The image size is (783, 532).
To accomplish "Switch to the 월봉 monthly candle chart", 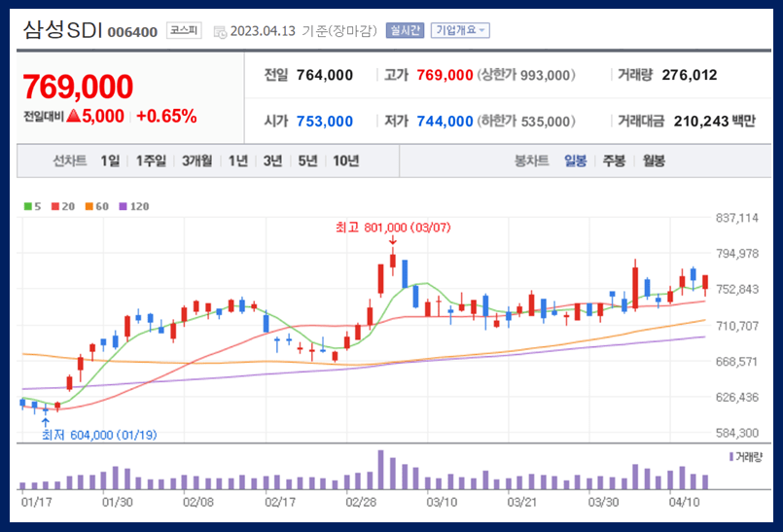I will [654, 160].
